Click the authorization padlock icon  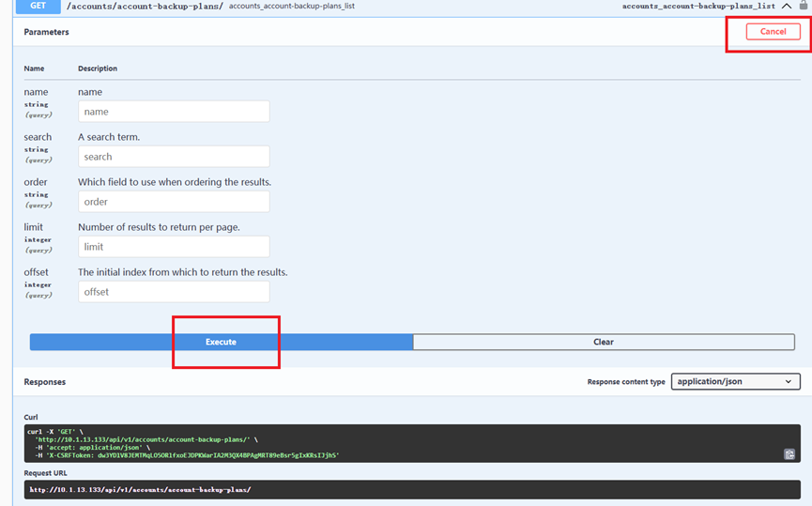pyautogui.click(x=804, y=6)
